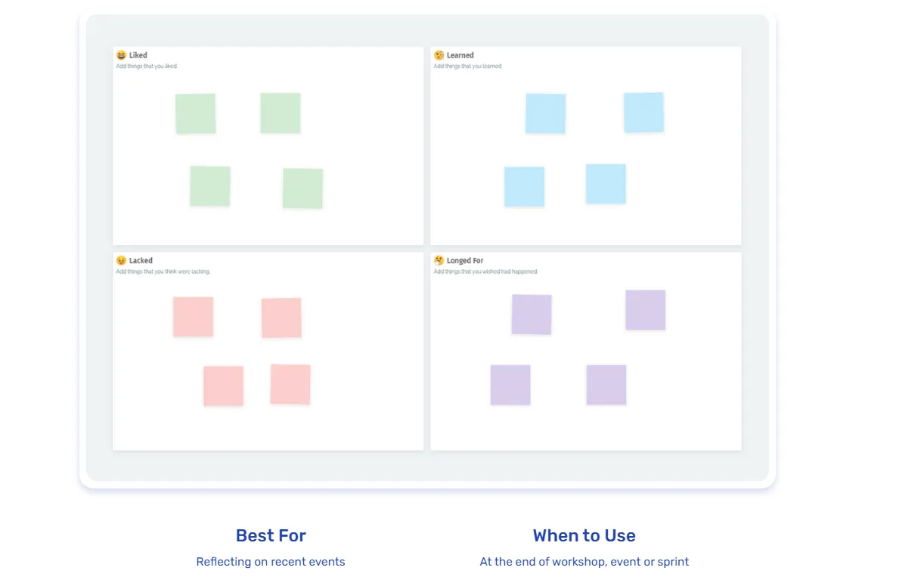Select the Liked section title
Image resolution: width=924 pixels, height=583 pixels.
click(x=138, y=55)
